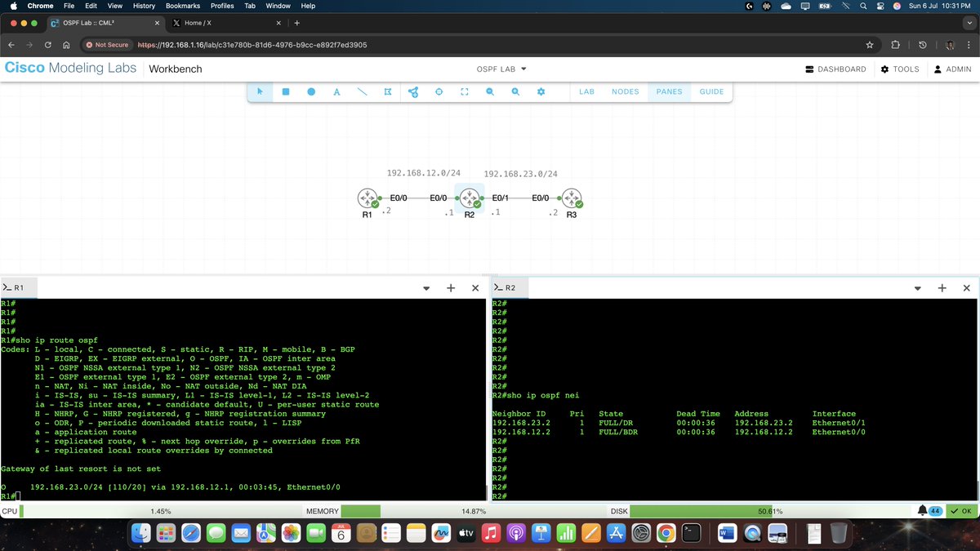Select the ellipse annotation tool

tap(311, 92)
